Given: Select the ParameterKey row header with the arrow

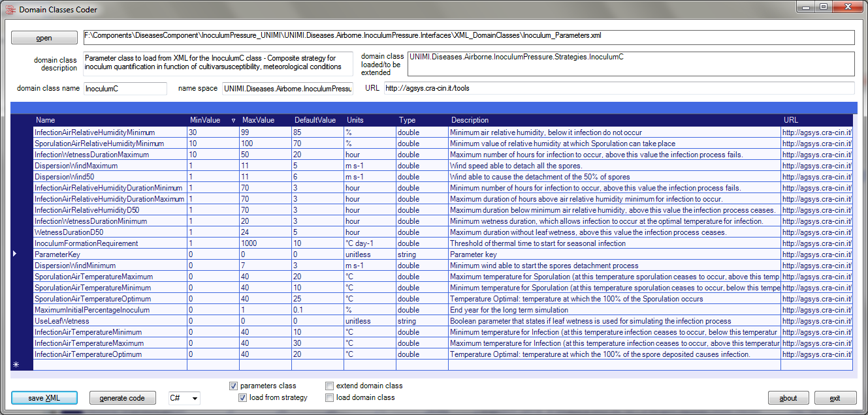Looking at the screenshot, I should (22, 254).
